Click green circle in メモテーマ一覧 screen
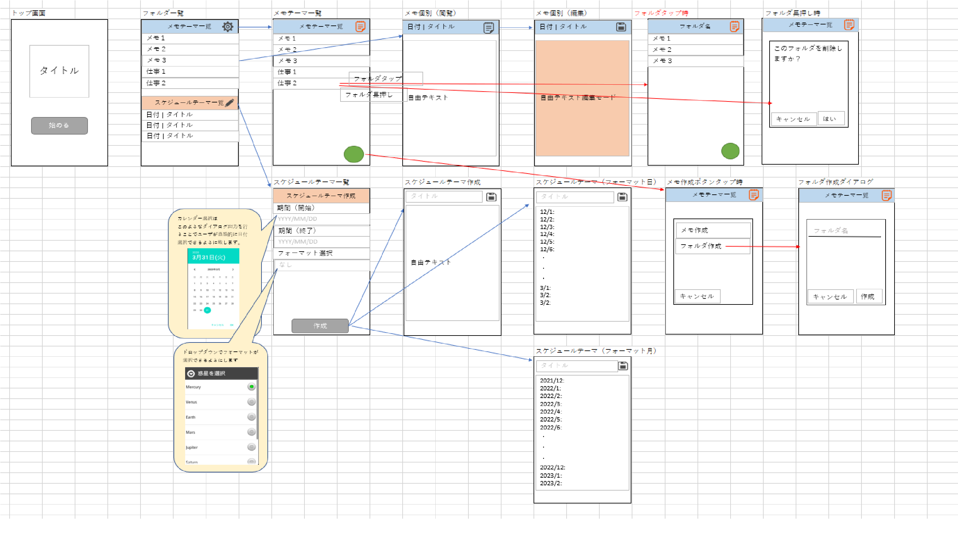Screen dimensions: 958x560 (354, 154)
